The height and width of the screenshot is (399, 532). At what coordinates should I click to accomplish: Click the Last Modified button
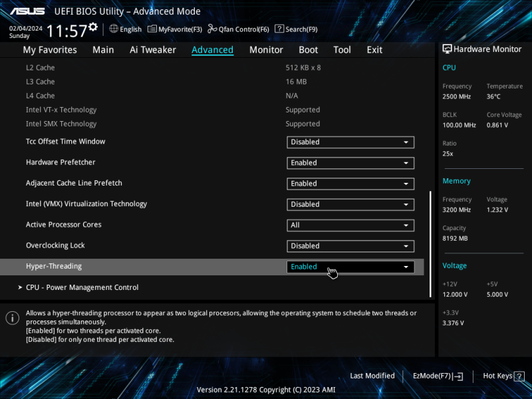pos(372,376)
